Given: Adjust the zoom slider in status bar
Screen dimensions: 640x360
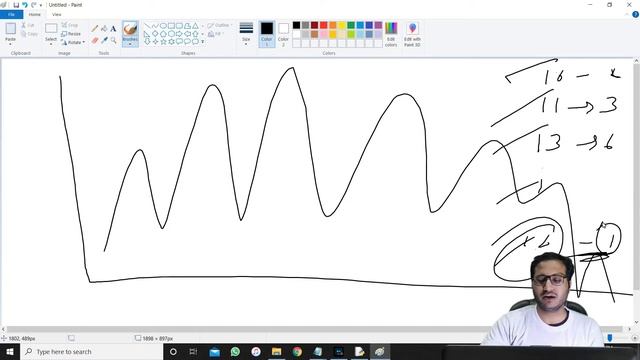Looking at the screenshot, I should 610,338.
